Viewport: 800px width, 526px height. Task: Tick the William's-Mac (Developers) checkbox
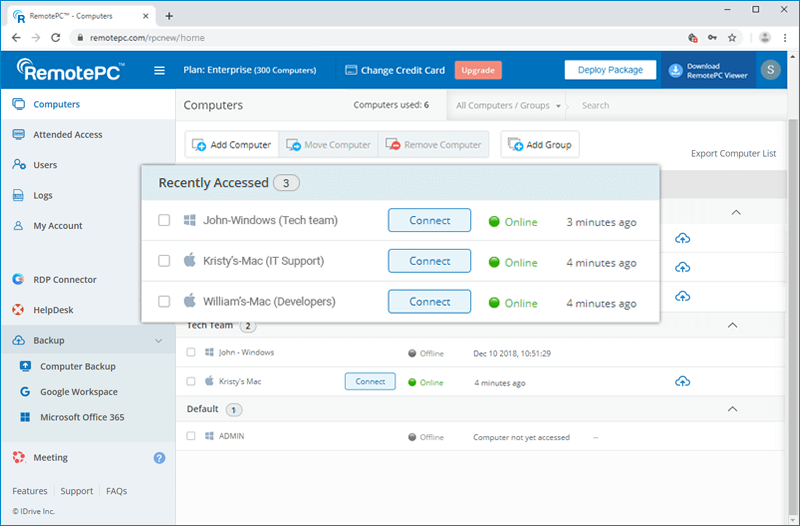tap(164, 301)
